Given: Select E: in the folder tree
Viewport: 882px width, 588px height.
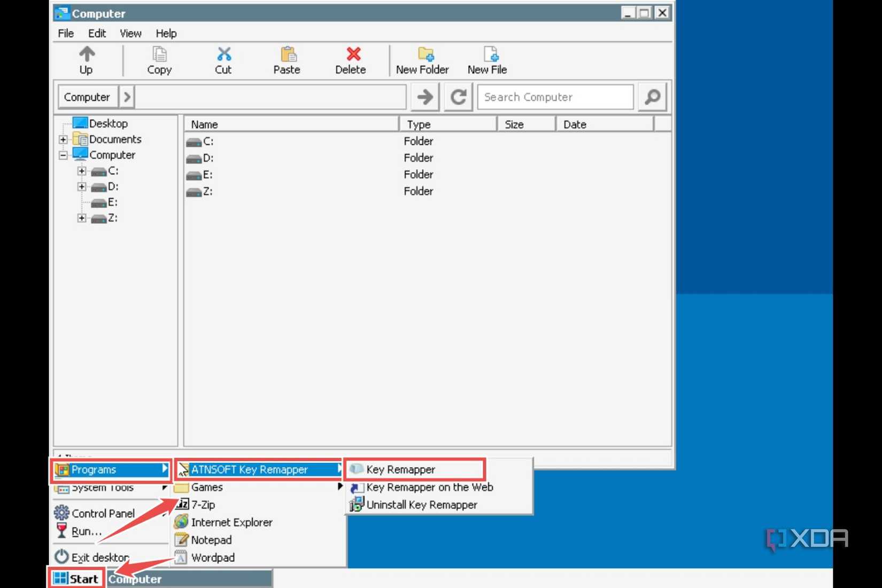Looking at the screenshot, I should (104, 203).
